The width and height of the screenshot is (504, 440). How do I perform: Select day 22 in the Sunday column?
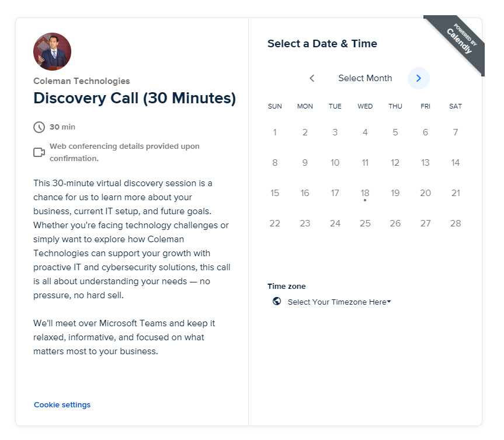tap(274, 224)
